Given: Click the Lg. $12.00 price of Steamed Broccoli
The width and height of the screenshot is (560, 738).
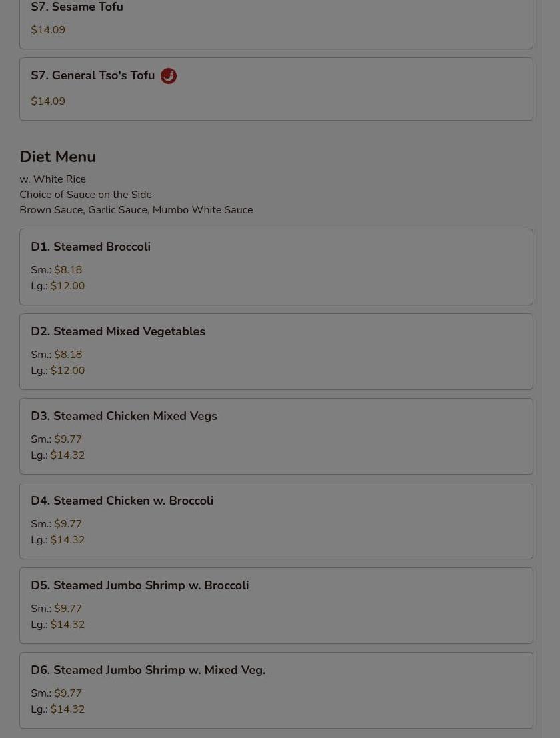Looking at the screenshot, I should (x=58, y=286).
